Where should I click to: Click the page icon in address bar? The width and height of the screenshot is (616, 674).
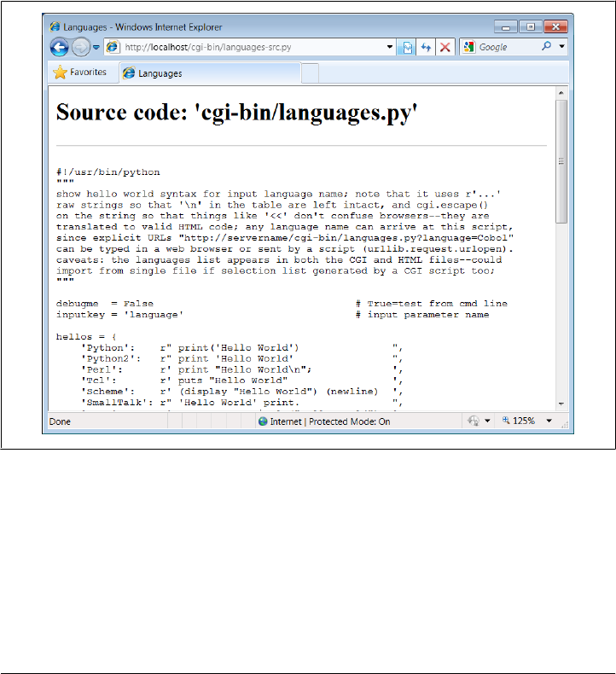click(x=113, y=47)
